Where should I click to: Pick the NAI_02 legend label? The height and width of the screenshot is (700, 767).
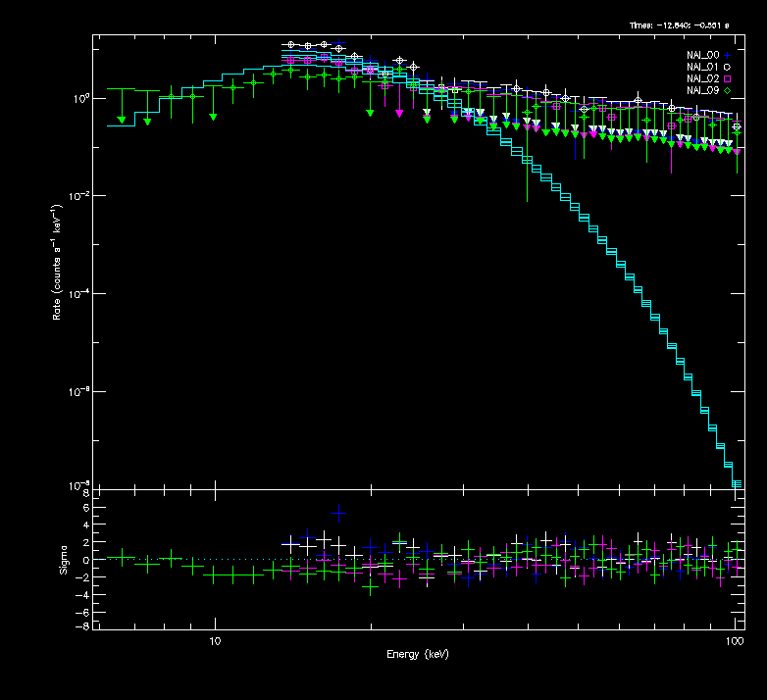click(702, 78)
